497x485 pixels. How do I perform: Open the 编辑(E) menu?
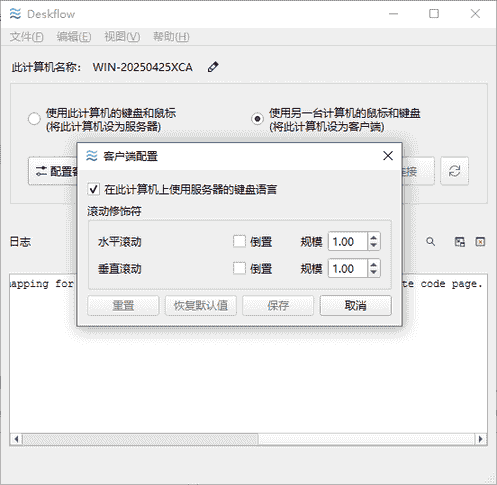point(74,36)
